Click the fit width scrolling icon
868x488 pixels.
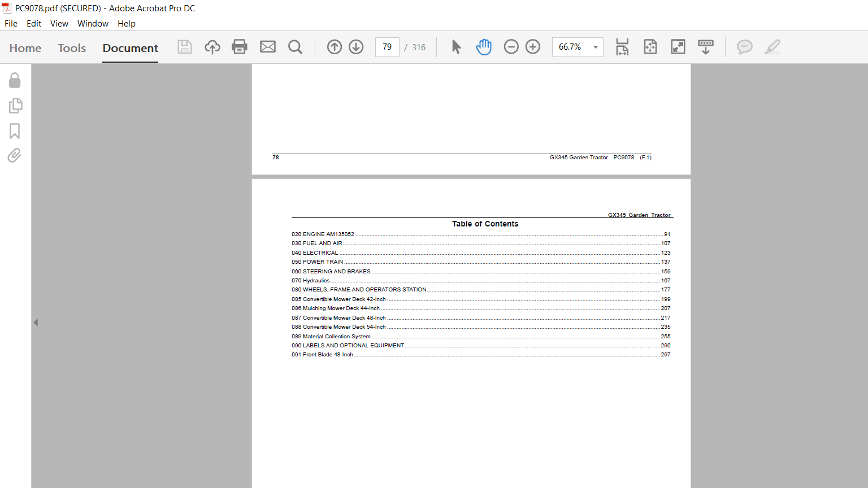pos(622,47)
